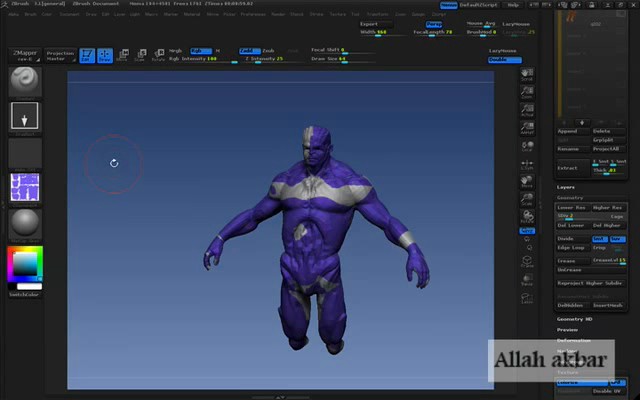This screenshot has height=400, width=640.
Task: Adjust the Draw Size slider
Action: (342, 59)
